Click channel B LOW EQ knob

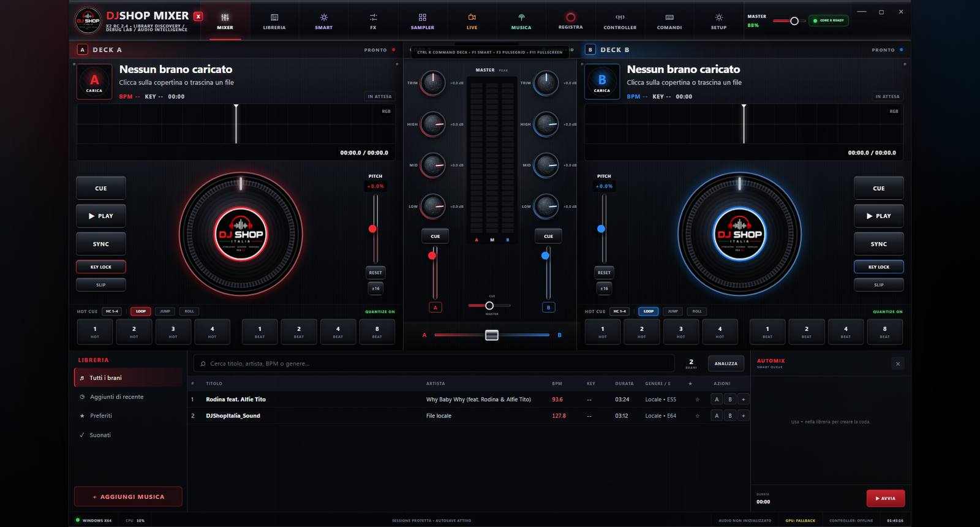[x=546, y=206]
